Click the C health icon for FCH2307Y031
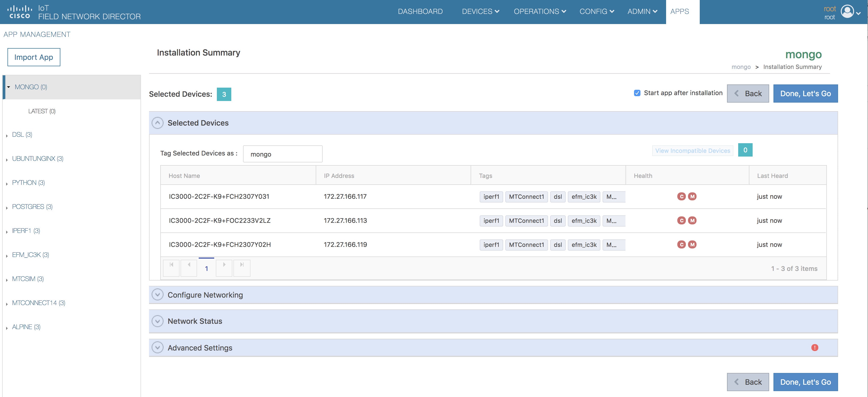 pos(681,196)
